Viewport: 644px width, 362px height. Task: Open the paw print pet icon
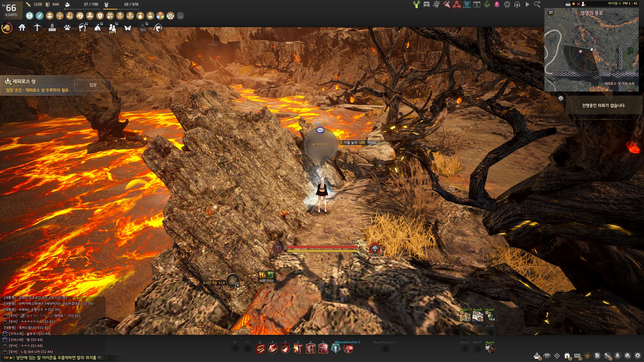click(x=67, y=27)
